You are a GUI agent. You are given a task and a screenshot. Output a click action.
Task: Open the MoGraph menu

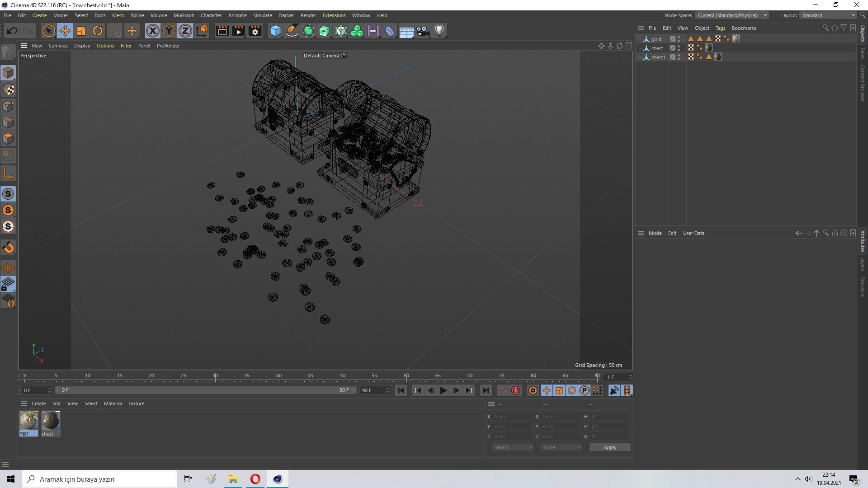184,15
